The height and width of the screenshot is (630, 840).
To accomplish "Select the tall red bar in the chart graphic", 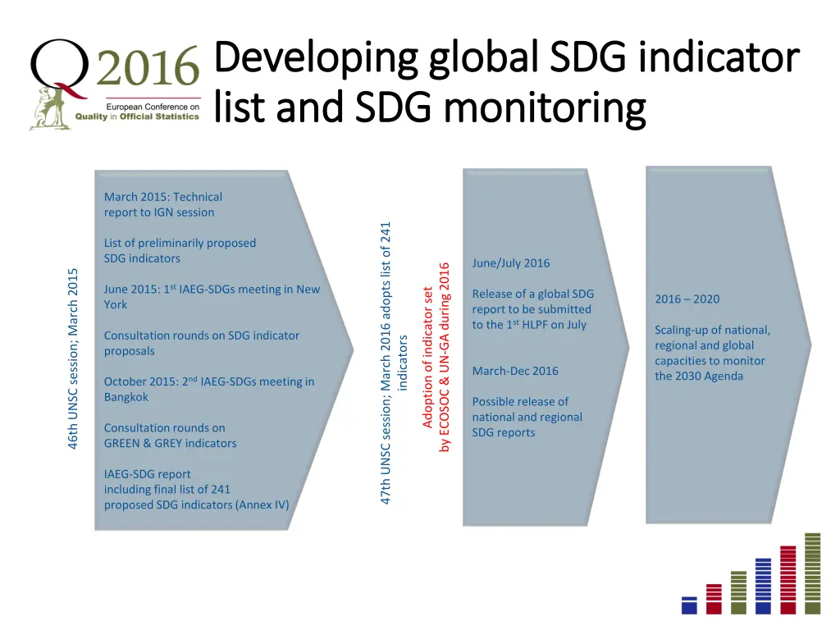I will 787,580.
